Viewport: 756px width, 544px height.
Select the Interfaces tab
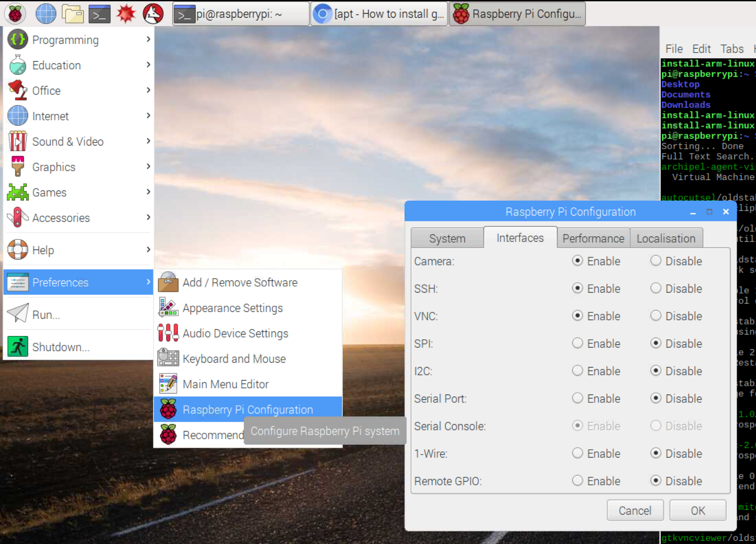[x=520, y=238]
